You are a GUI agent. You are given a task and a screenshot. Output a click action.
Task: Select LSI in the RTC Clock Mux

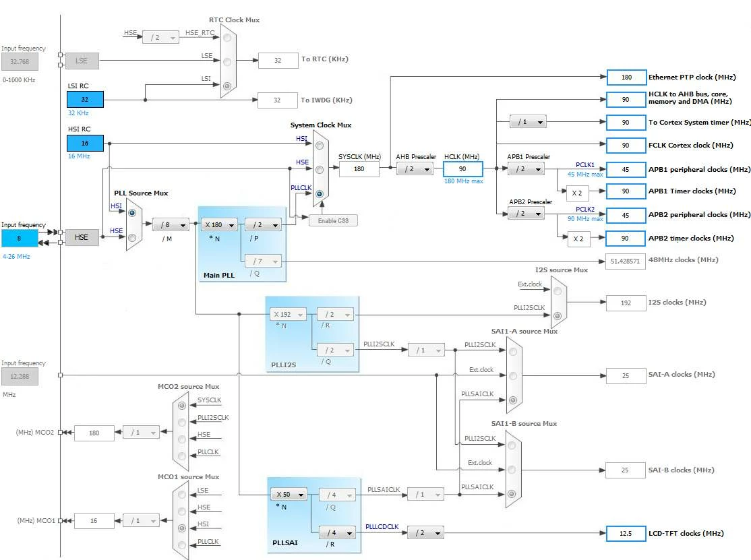[x=227, y=86]
